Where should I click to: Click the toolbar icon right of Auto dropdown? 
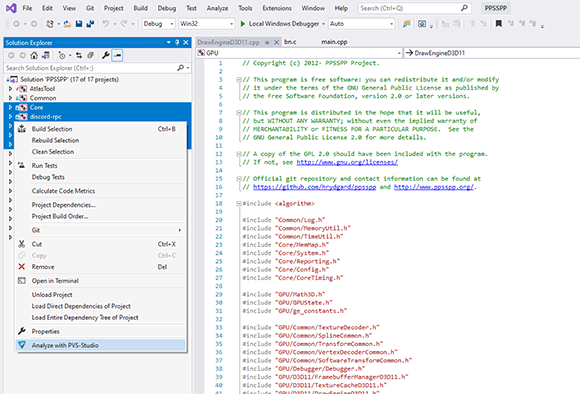(407, 24)
